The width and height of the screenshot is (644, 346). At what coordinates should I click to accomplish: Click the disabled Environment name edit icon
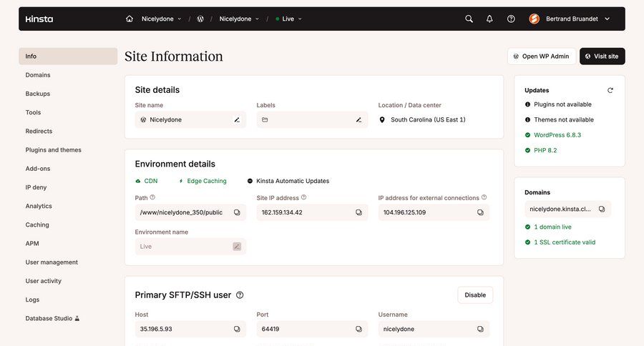237,247
